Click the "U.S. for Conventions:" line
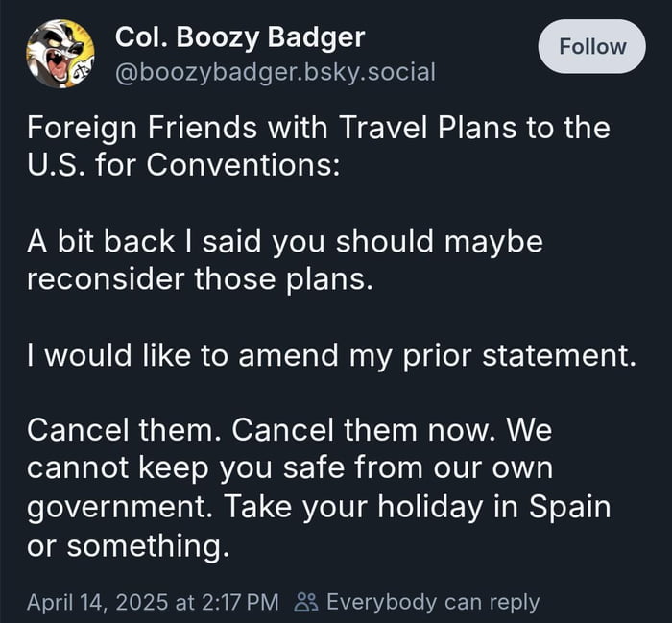Viewport: 672px width, 623px height. point(183,164)
